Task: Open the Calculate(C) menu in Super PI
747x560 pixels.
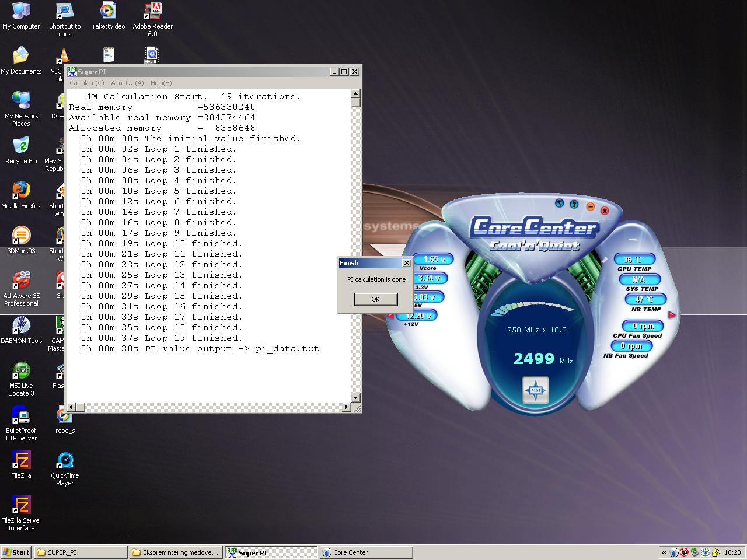Action: point(87,83)
